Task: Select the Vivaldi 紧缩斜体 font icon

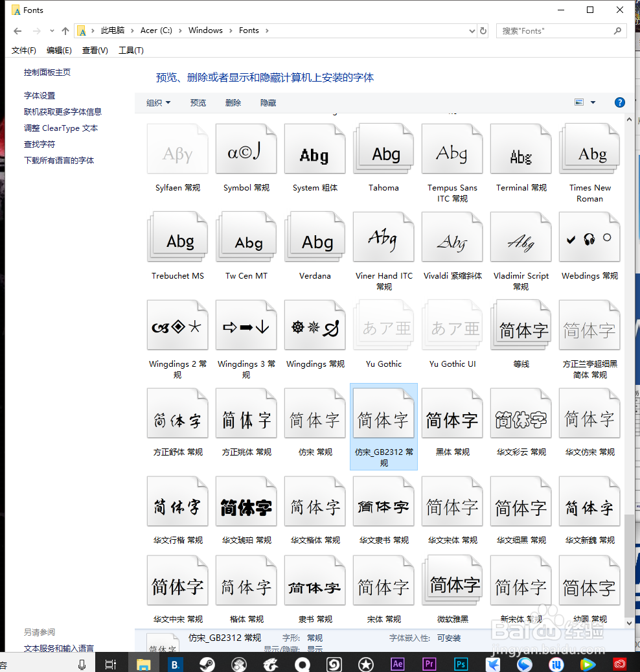Action: click(452, 237)
